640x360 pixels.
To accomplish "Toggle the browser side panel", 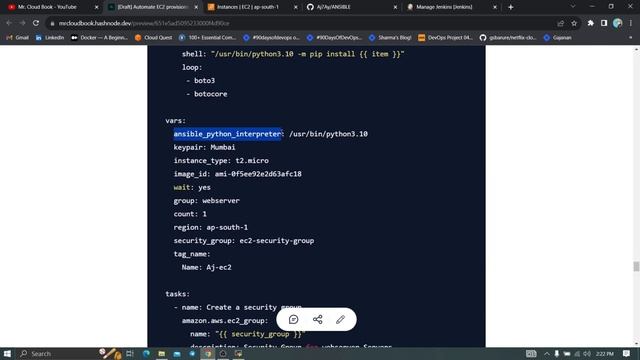I will [x=604, y=23].
